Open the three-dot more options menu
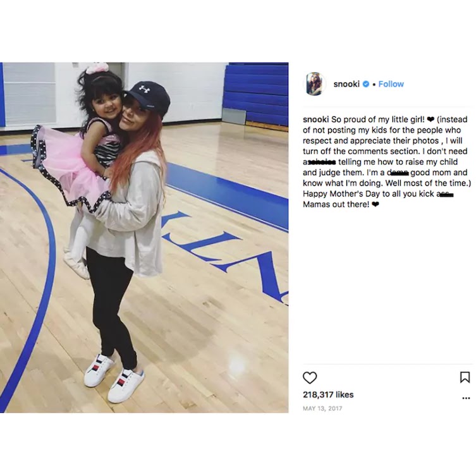This screenshot has width=476, height=476. pos(466,398)
